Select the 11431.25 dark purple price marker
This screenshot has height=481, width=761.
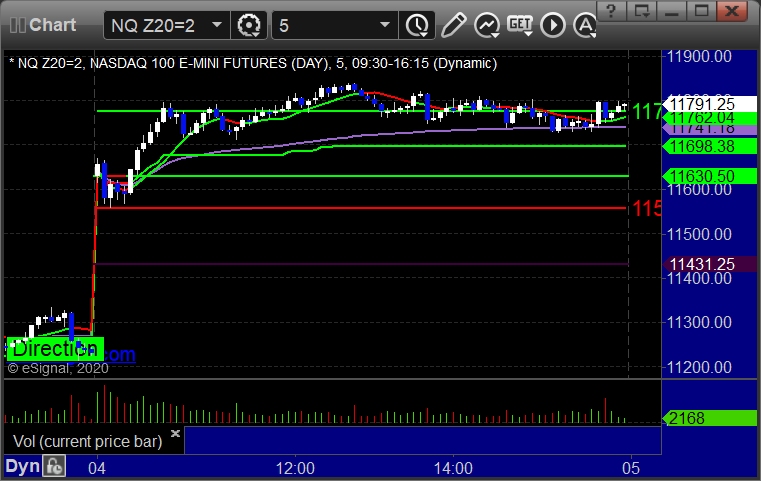tap(710, 264)
